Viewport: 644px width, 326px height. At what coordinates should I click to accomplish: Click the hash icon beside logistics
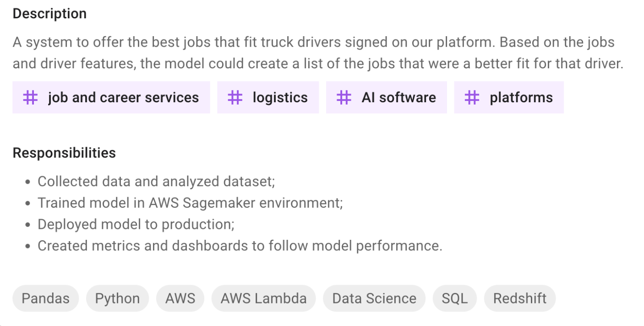tap(235, 97)
